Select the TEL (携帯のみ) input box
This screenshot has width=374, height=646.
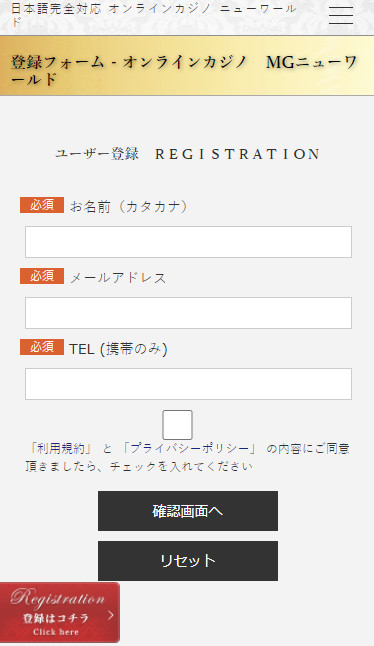(x=188, y=384)
